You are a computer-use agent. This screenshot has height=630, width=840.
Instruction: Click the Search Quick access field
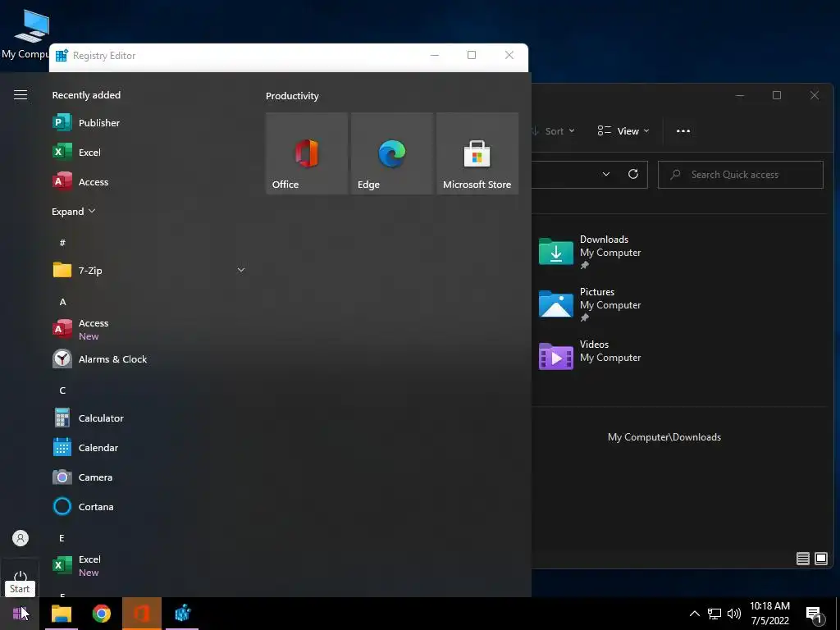pyautogui.click(x=741, y=175)
